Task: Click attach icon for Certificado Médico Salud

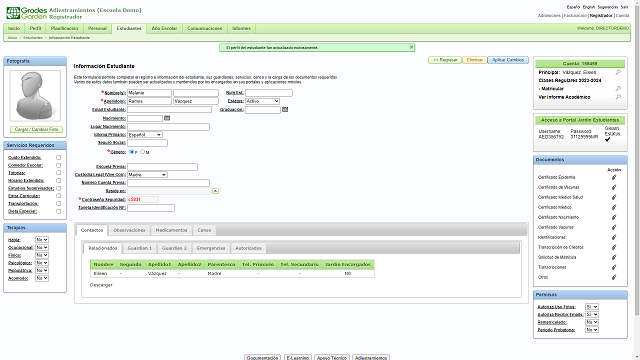Action: pos(614,197)
